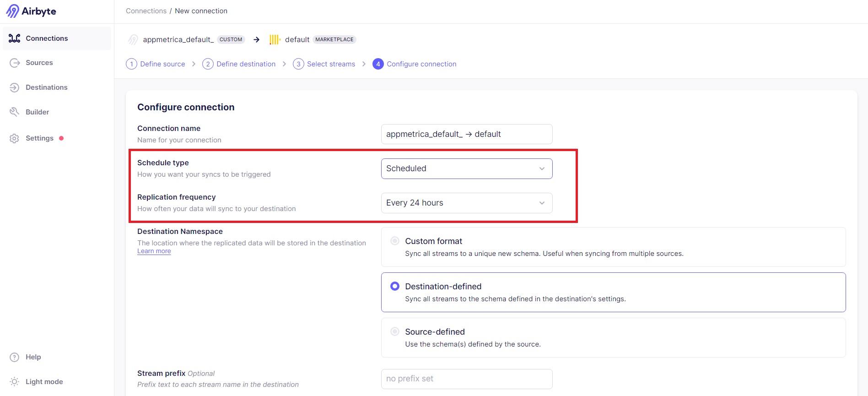Click the Light mode sun icon
The height and width of the screenshot is (396, 868).
(15, 382)
